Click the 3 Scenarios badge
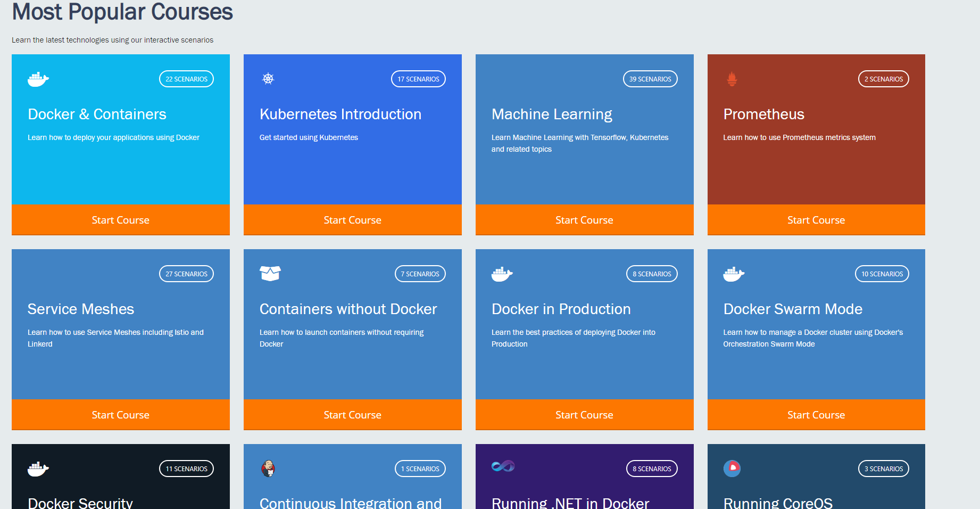This screenshot has height=509, width=980. click(x=884, y=469)
